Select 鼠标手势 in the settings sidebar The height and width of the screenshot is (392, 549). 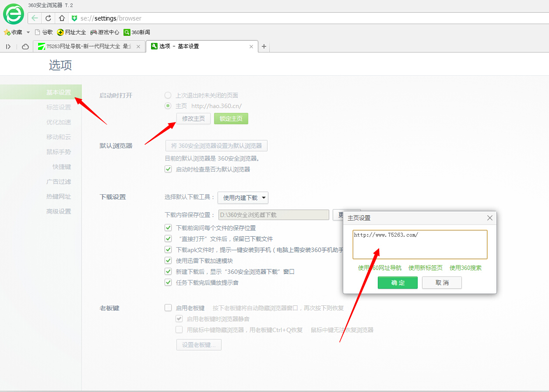click(x=59, y=152)
